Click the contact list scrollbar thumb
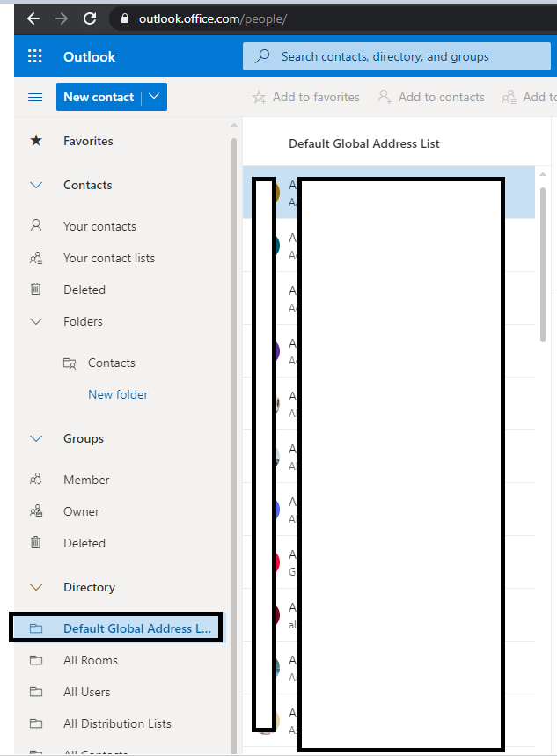This screenshot has width=557, height=756. 543,264
